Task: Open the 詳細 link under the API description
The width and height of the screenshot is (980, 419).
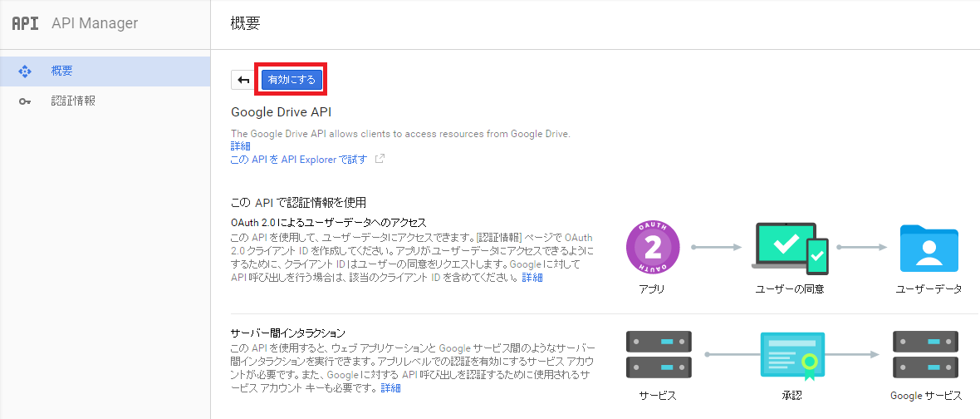Action: (241, 146)
